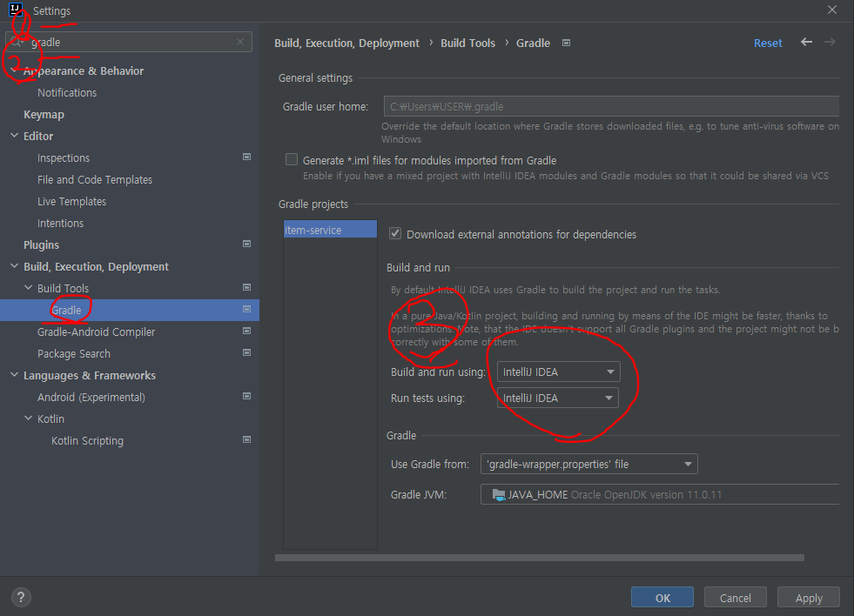Click the project-level icon in Gradle breadcrumb
Image resolution: width=854 pixels, height=616 pixels.
point(567,43)
